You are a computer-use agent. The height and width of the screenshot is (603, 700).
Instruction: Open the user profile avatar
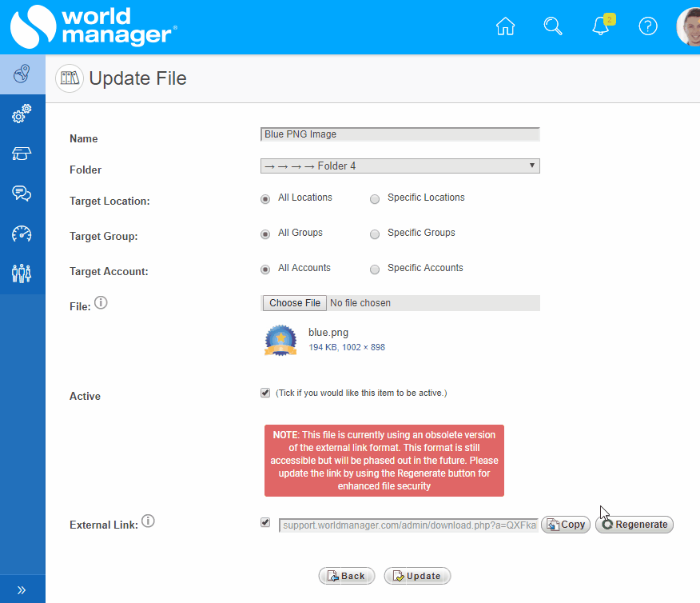point(688,27)
